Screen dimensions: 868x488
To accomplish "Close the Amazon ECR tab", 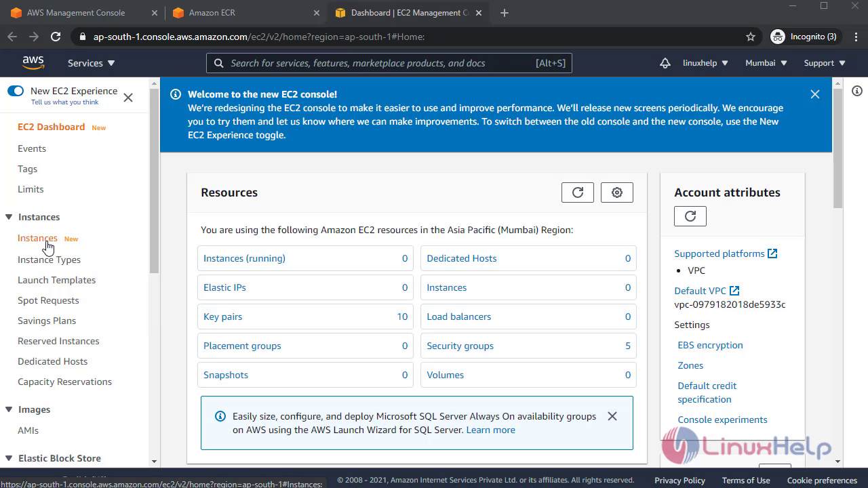I will (316, 13).
